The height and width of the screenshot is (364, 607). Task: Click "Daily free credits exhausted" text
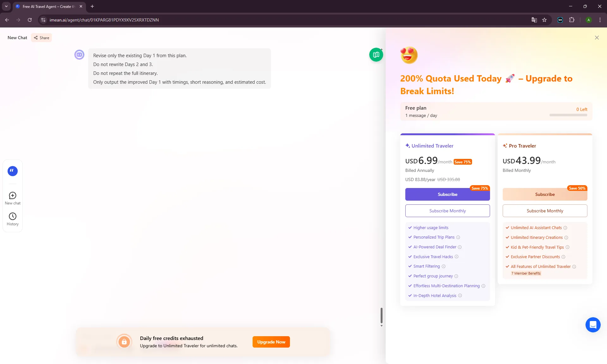[171, 338]
